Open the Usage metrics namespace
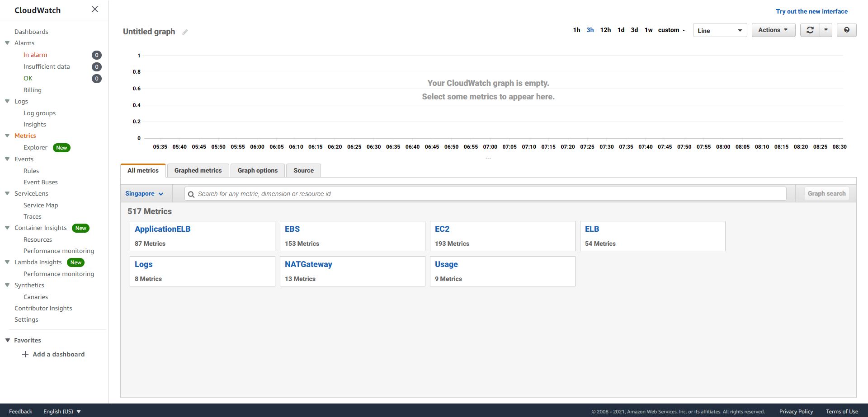 (x=503, y=271)
